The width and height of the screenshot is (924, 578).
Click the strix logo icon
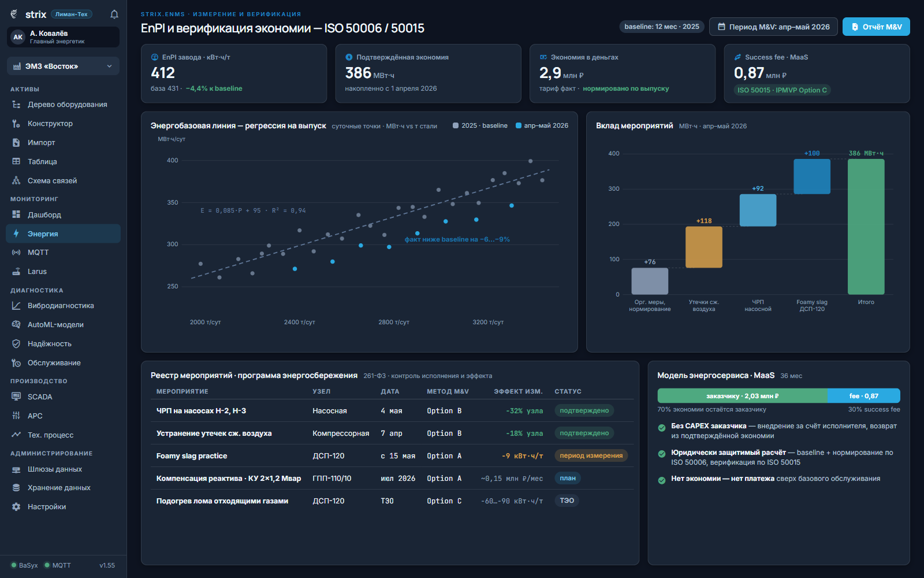(x=14, y=14)
